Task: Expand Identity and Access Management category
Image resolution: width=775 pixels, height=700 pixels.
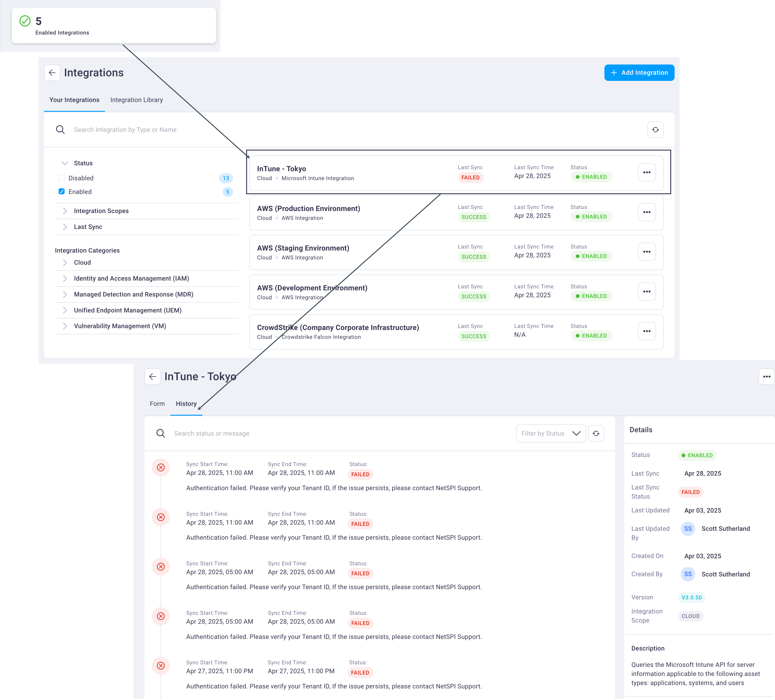Action: (65, 278)
